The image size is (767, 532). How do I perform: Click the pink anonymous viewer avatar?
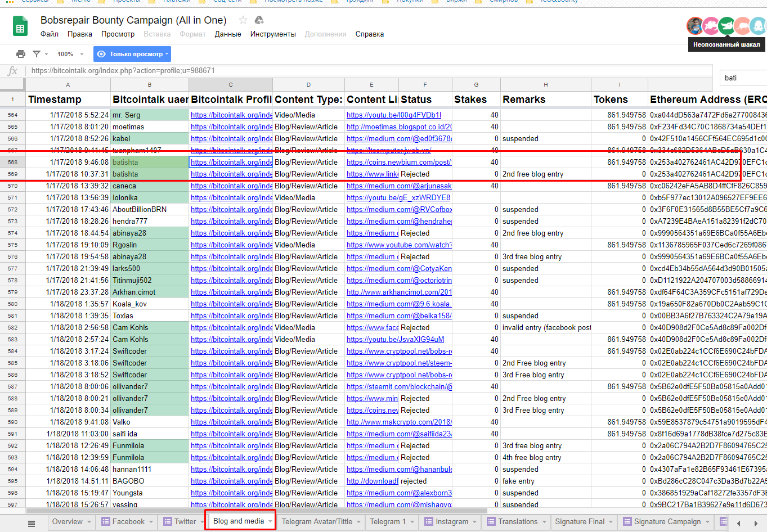tap(711, 26)
